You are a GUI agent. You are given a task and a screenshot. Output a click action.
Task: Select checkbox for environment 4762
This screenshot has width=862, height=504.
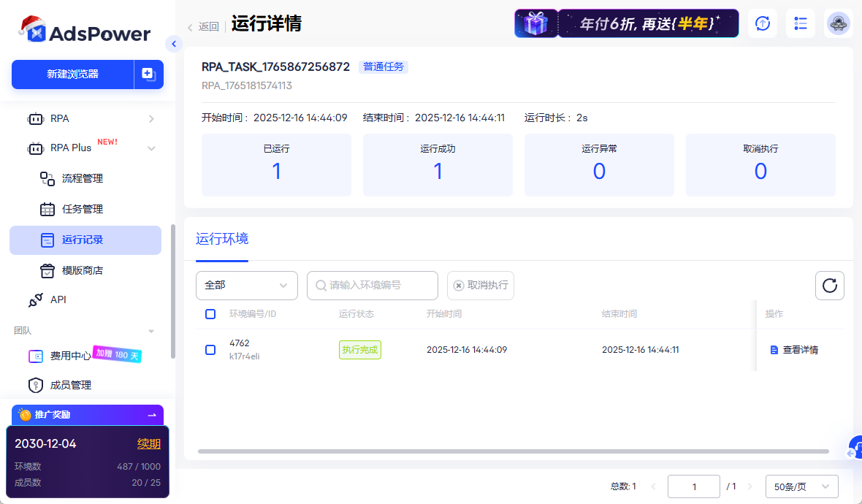(x=210, y=349)
